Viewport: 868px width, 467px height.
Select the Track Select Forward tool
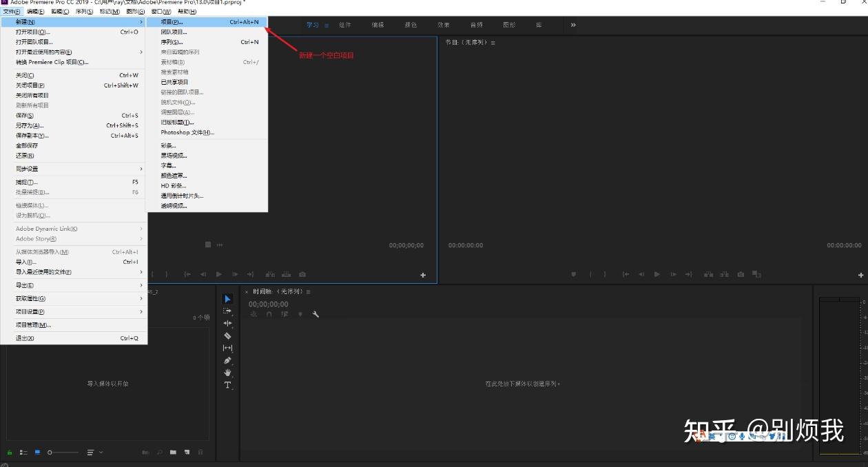(x=228, y=311)
